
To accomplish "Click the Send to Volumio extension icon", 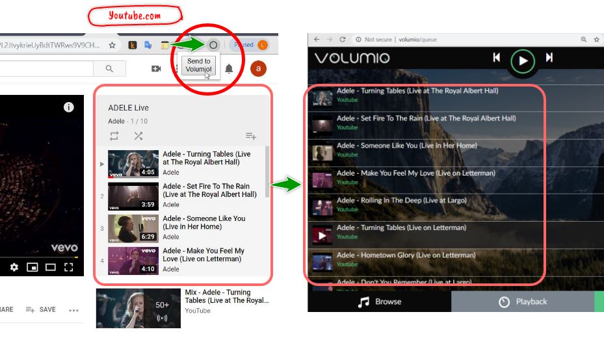I will pyautogui.click(x=213, y=45).
